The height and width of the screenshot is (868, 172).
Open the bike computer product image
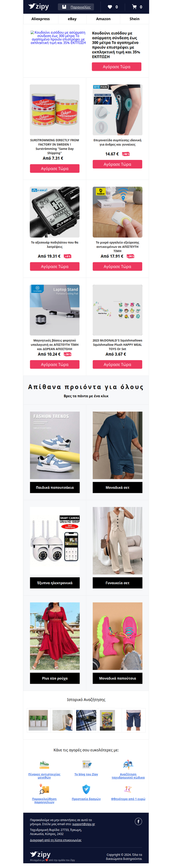pyautogui.click(x=55, y=212)
